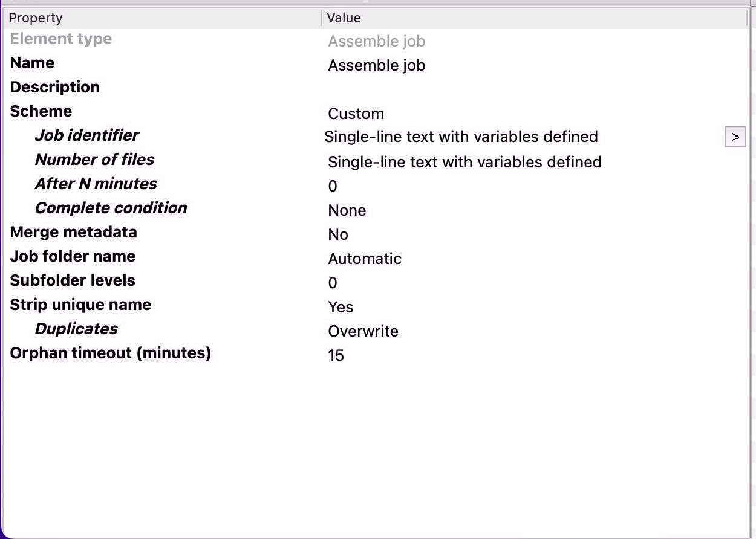This screenshot has height=539, width=756.
Task: Select the Value column header
Action: (x=343, y=18)
